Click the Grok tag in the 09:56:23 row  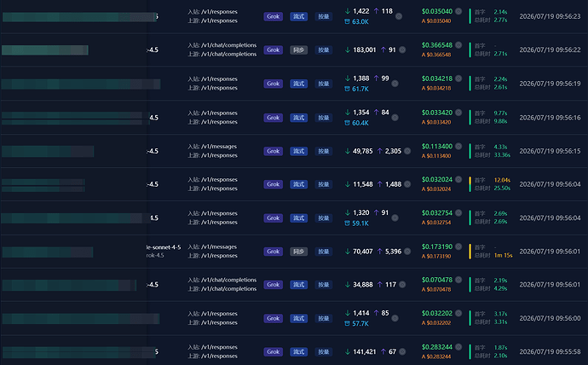coord(273,16)
